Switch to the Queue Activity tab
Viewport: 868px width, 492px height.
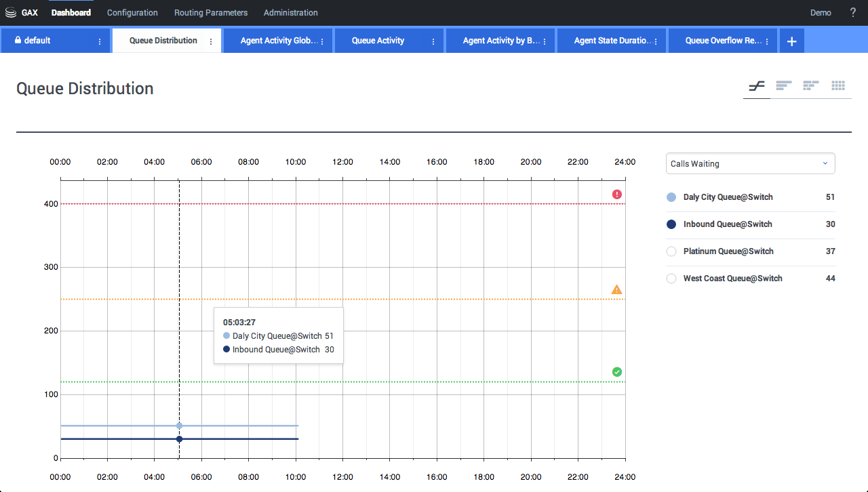pyautogui.click(x=378, y=40)
